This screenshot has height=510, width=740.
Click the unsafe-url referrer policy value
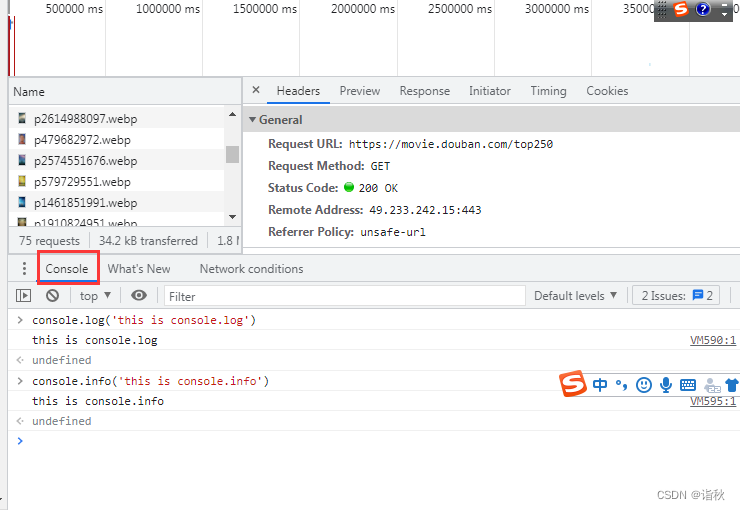[x=393, y=232]
